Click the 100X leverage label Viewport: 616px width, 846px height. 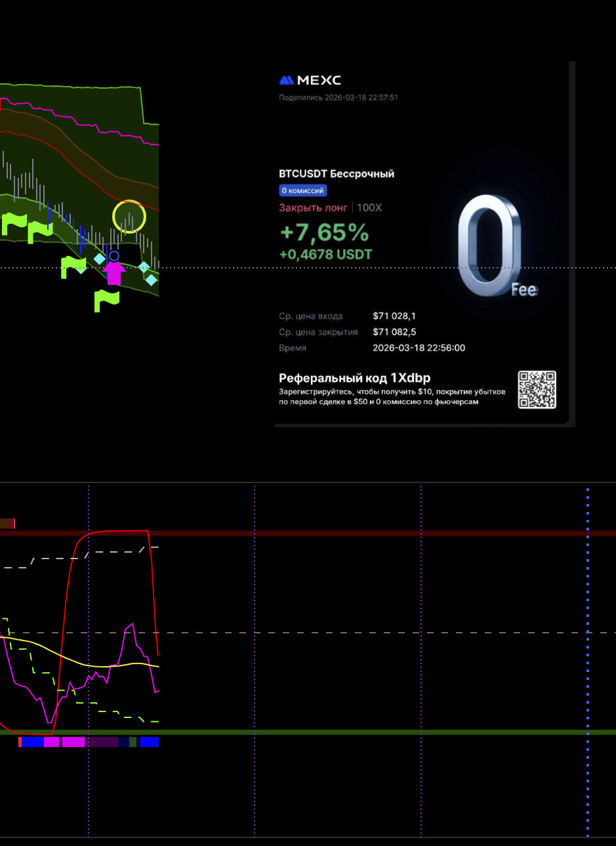click(369, 207)
